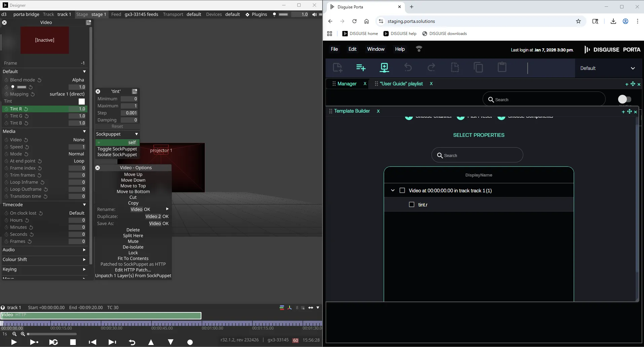Click the timeline zoom-out magnifier icon
This screenshot has height=347, width=644.
click(14, 334)
